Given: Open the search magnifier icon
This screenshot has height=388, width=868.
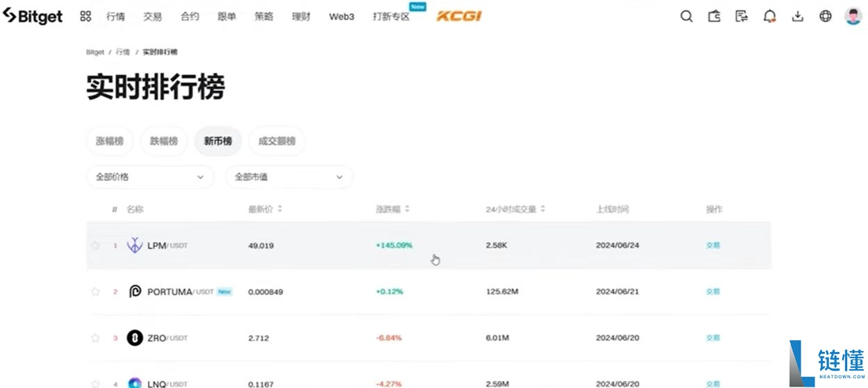Looking at the screenshot, I should (x=686, y=17).
